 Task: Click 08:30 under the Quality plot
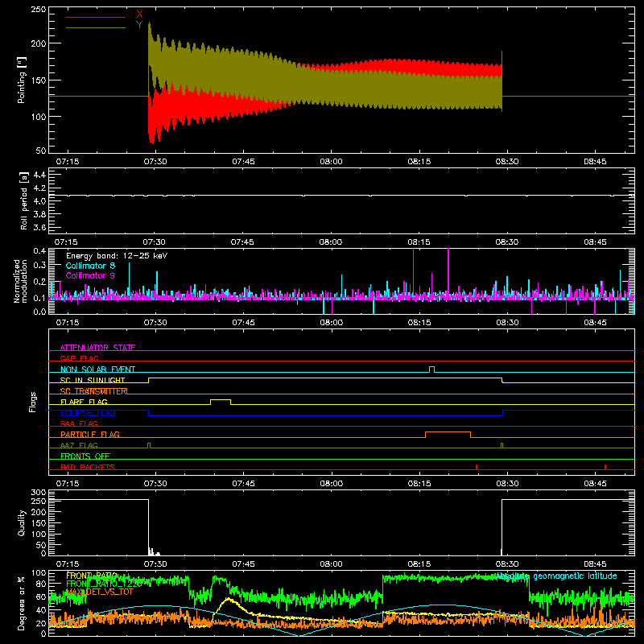pos(507,564)
